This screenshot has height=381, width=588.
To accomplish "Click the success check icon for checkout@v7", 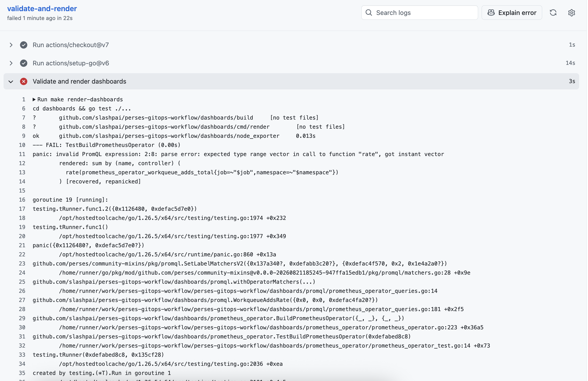I will coord(24,45).
